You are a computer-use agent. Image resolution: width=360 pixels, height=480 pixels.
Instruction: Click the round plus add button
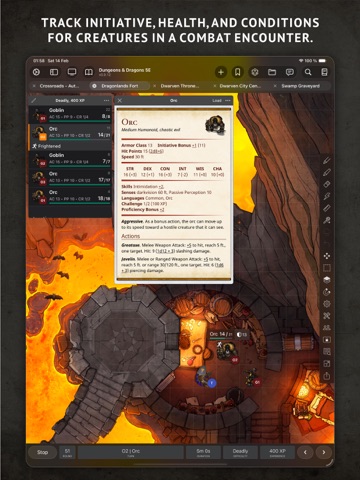coord(220,72)
